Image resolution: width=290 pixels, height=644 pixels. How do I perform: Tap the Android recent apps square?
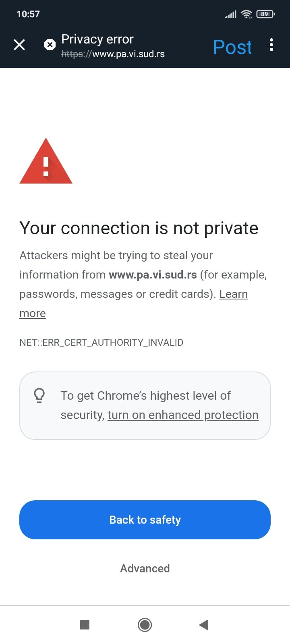85,625
